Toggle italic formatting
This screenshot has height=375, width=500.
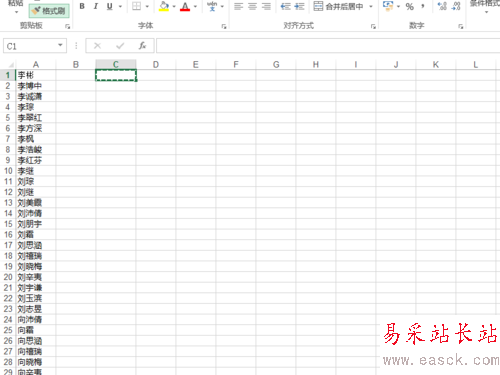[x=96, y=6]
